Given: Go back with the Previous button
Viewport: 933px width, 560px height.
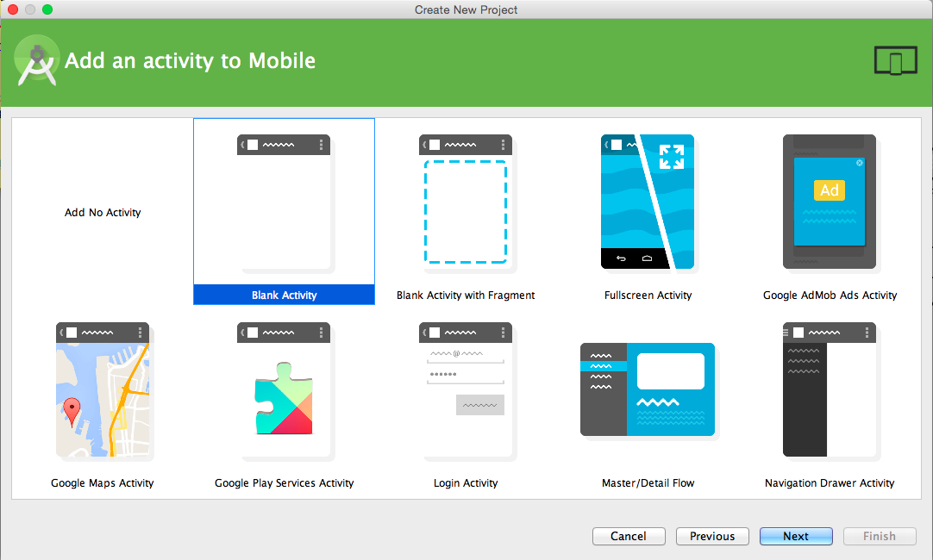Looking at the screenshot, I should 712,536.
